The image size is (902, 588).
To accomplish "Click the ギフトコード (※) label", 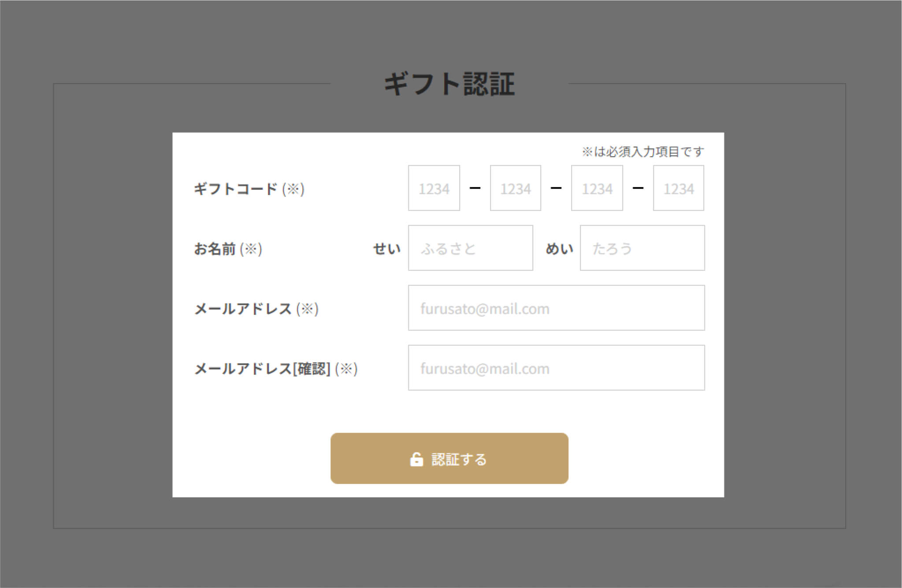I will click(x=249, y=189).
